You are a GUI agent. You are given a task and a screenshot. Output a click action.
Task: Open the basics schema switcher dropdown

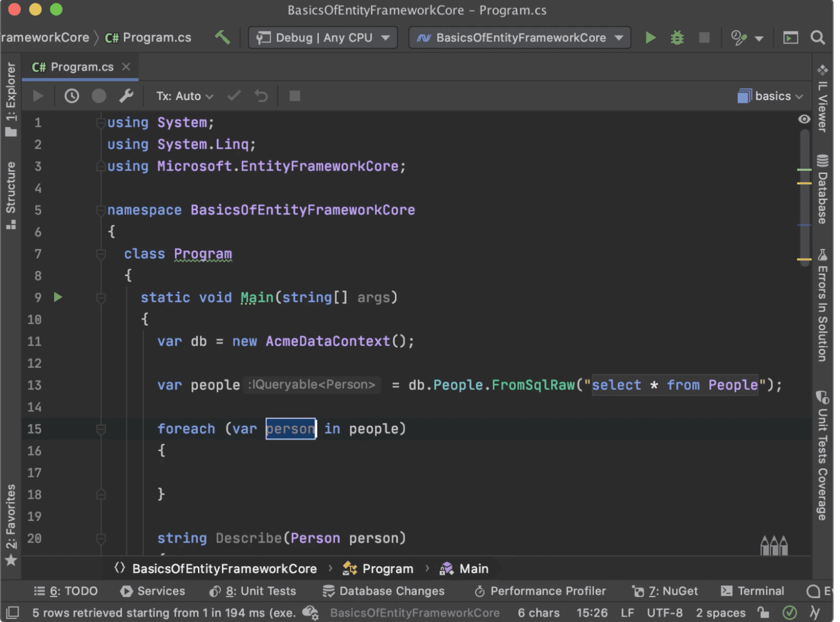point(771,96)
